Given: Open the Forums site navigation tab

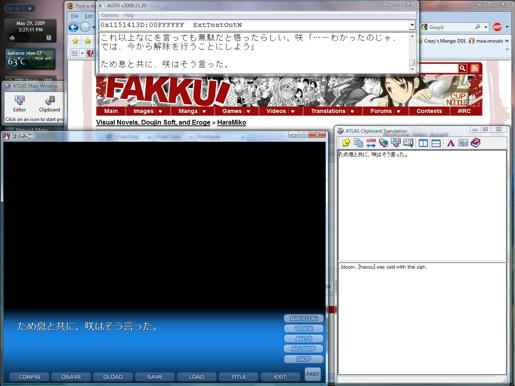Looking at the screenshot, I should click(385, 111).
